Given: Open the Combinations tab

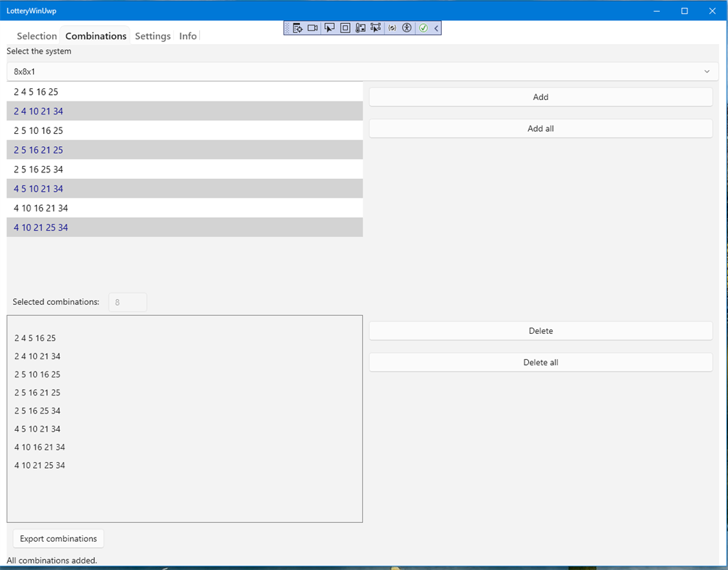Looking at the screenshot, I should click(96, 35).
